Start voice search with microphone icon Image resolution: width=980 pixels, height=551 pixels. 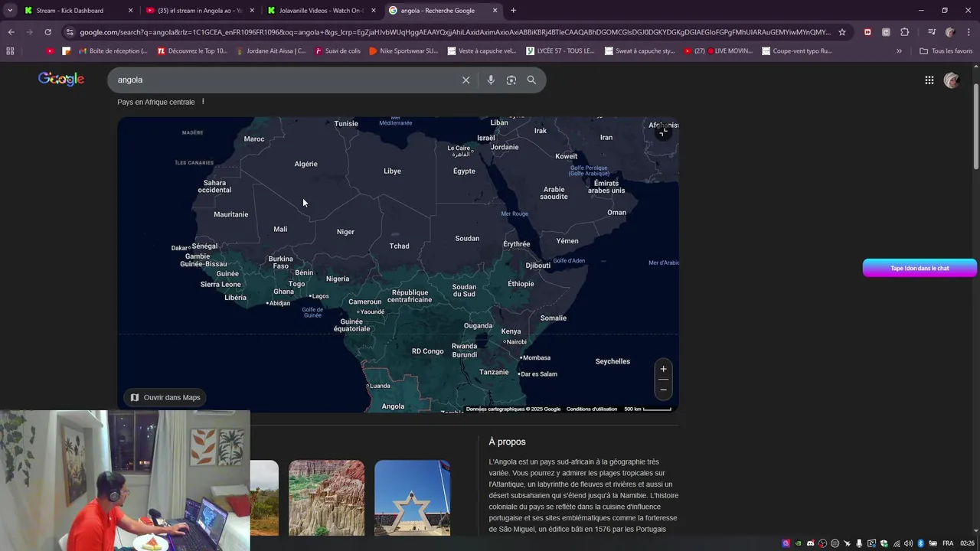(491, 80)
